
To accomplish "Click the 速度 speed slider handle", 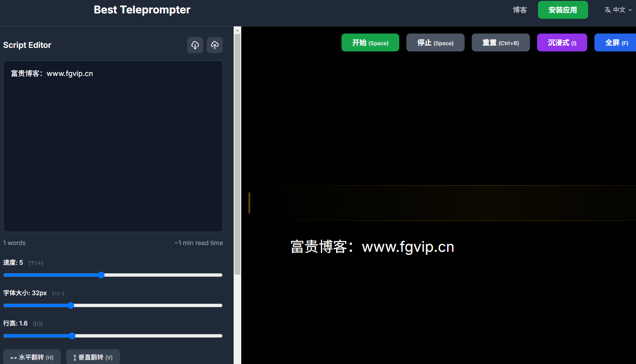I will coord(101,275).
